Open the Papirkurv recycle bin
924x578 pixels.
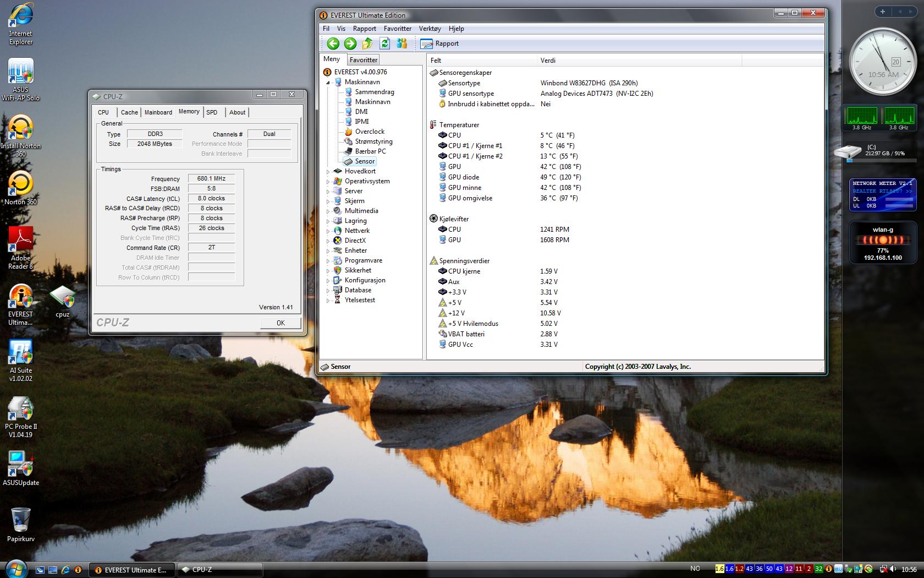tap(20, 525)
